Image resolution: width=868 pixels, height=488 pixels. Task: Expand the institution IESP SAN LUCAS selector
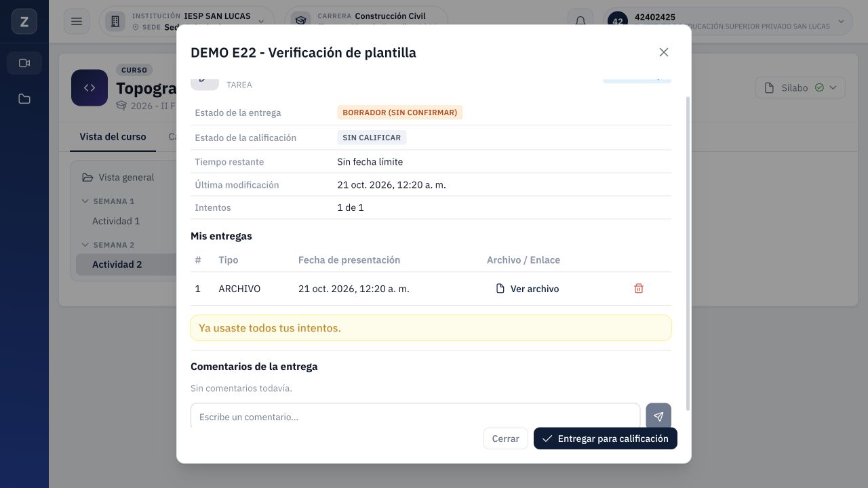(x=187, y=22)
